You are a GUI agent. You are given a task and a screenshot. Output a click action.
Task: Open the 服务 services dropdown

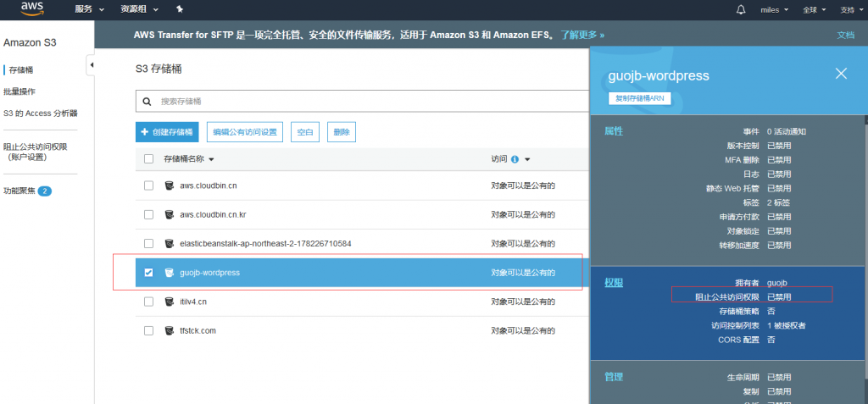coord(89,9)
